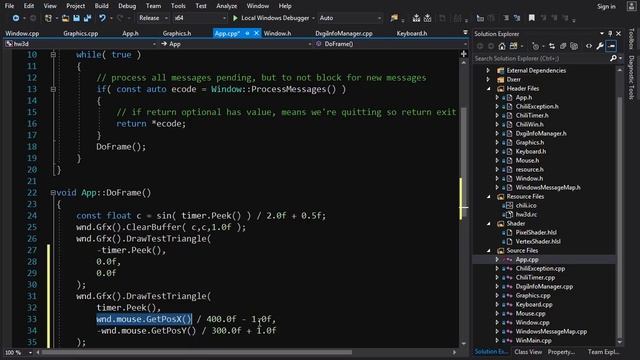Click the New Project toolbar icon
Image resolution: width=640 pixels, height=360 pixels.
pos(48,18)
